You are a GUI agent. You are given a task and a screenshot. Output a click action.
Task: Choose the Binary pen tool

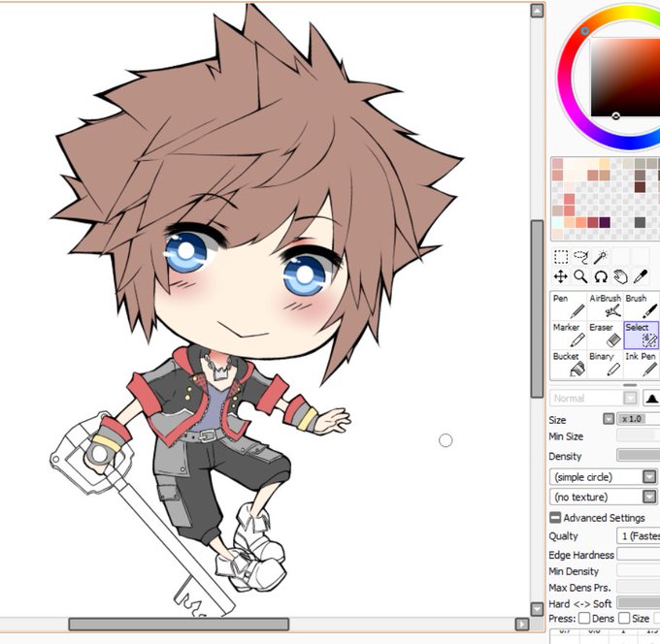click(605, 365)
